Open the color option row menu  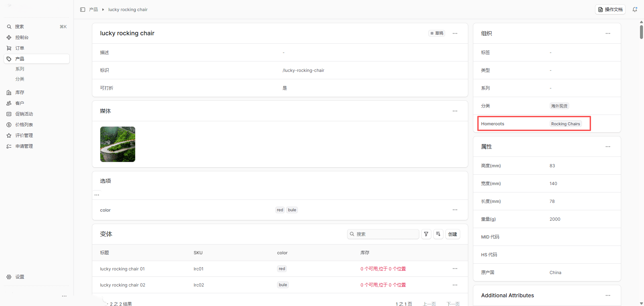(455, 210)
